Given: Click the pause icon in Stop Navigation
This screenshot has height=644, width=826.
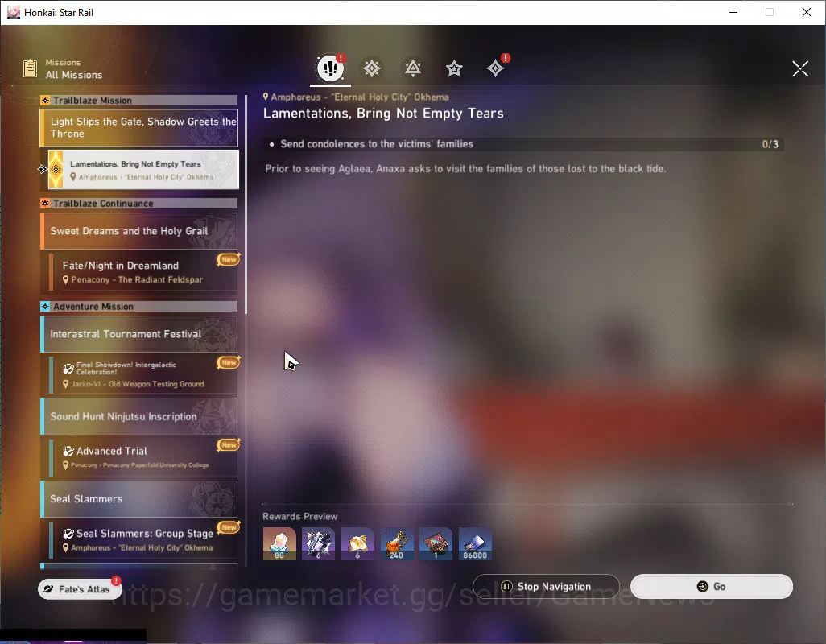Looking at the screenshot, I should click(x=506, y=586).
